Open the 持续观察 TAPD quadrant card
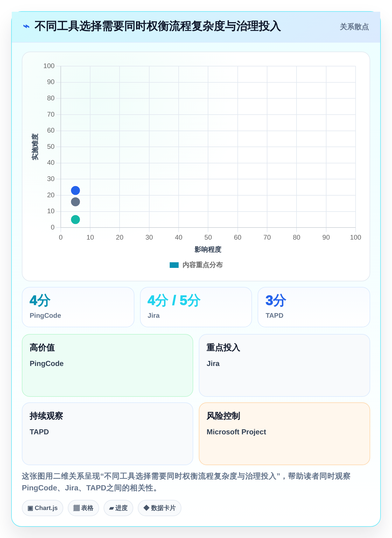 click(x=108, y=434)
